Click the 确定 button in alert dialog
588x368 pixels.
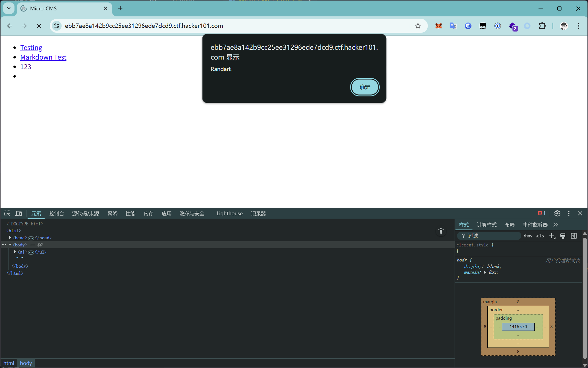point(365,87)
